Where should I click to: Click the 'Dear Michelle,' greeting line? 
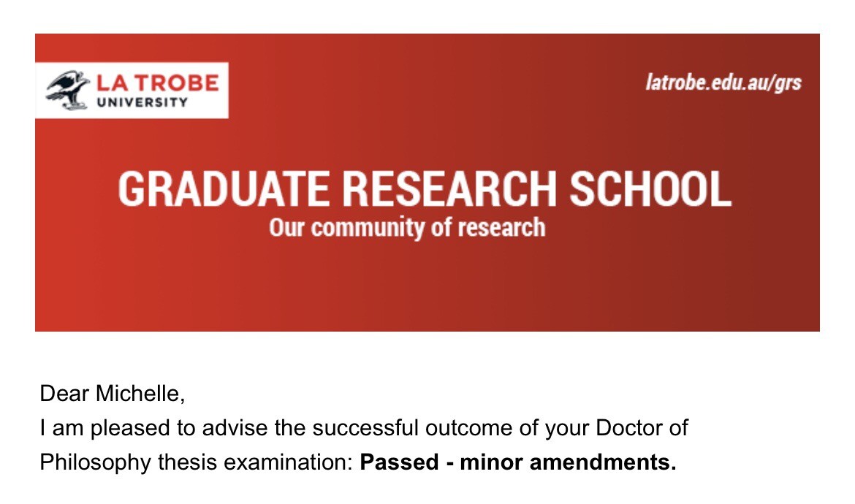[113, 394]
